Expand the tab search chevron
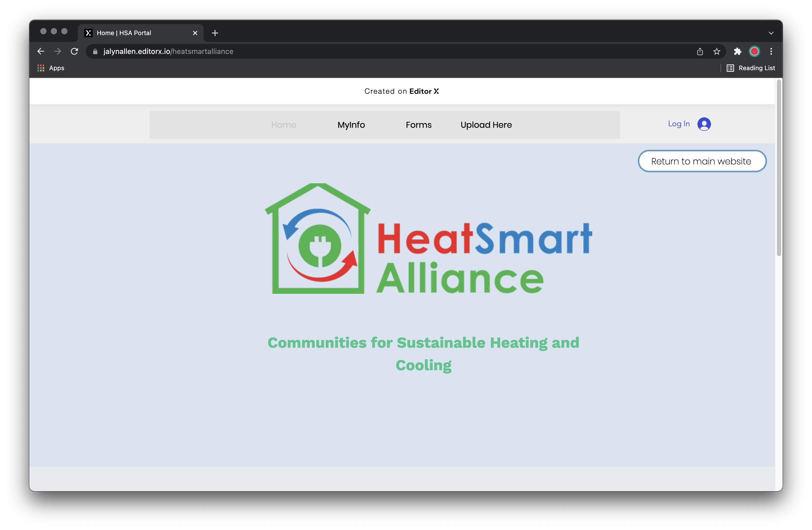This screenshot has height=530, width=812. (x=771, y=33)
